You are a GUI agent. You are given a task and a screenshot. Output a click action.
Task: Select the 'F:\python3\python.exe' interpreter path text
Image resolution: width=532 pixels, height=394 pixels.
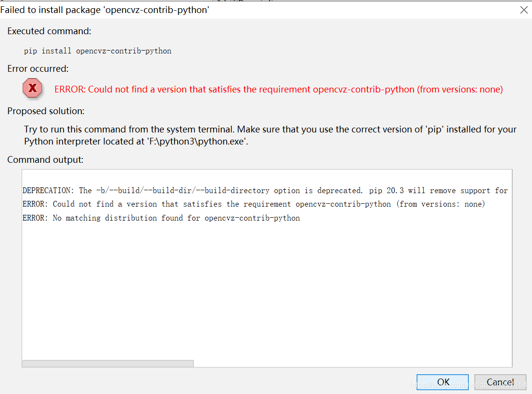point(197,141)
